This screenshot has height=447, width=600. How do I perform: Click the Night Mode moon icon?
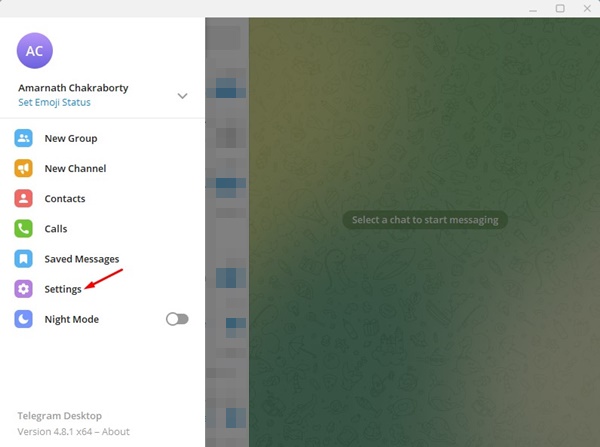click(23, 319)
